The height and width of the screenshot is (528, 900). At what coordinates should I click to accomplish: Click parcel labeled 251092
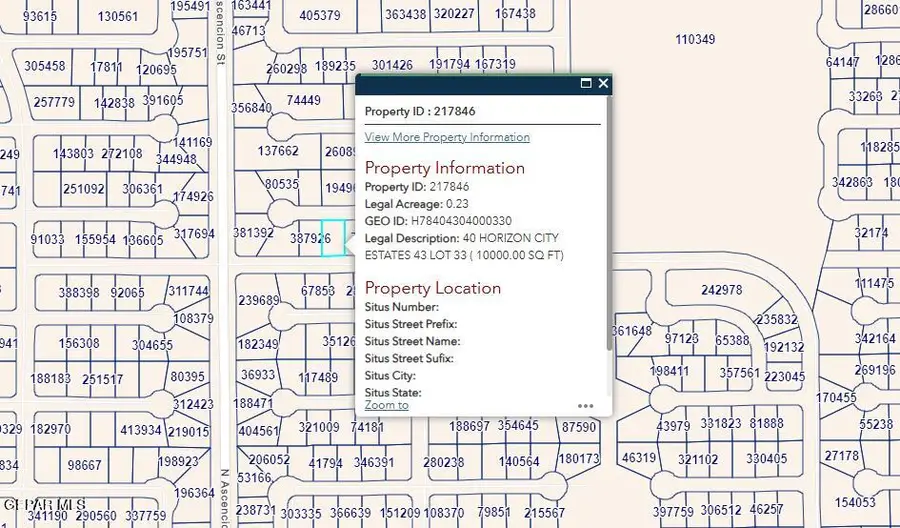(x=84, y=188)
